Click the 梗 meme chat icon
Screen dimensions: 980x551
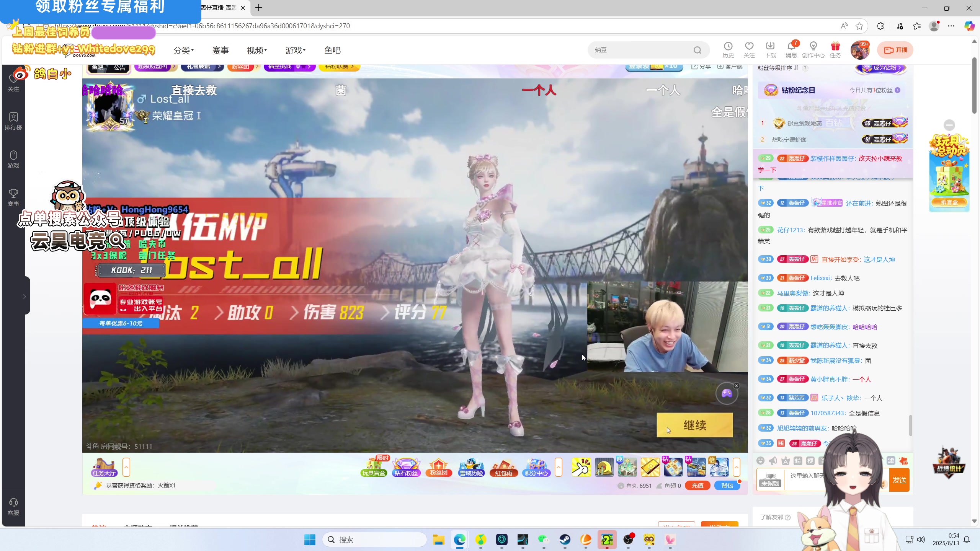810,461
